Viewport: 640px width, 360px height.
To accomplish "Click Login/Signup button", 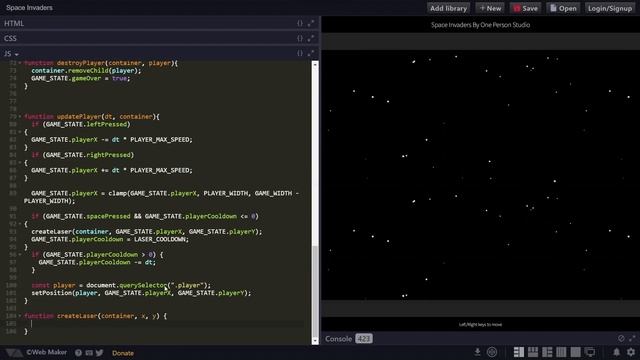I will pos(610,8).
